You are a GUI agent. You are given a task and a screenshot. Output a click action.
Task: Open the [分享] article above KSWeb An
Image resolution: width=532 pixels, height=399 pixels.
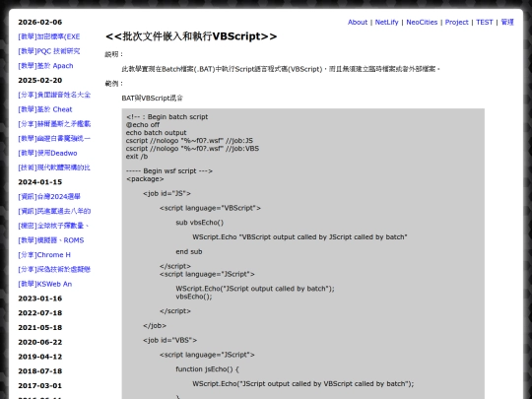pos(54,269)
